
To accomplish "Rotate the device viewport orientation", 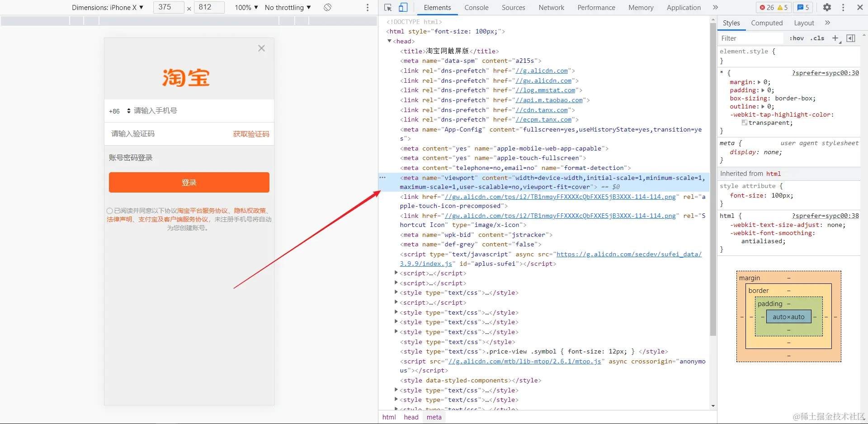I will click(328, 7).
